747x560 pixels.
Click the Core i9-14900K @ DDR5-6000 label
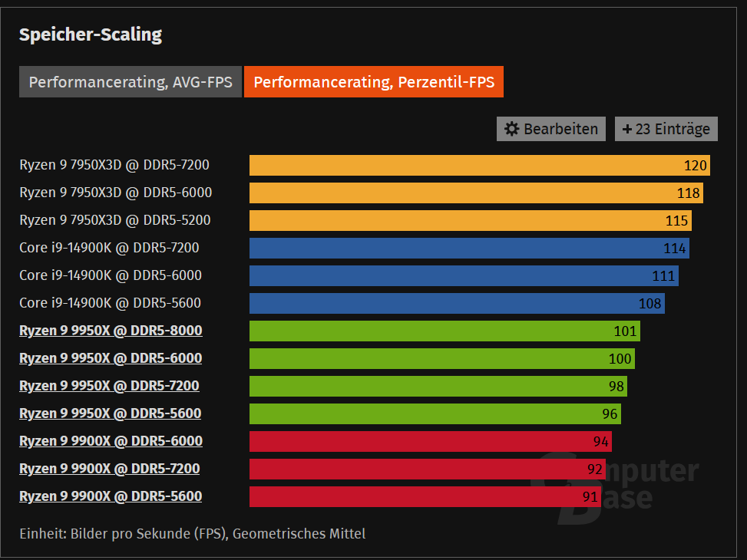click(111, 275)
